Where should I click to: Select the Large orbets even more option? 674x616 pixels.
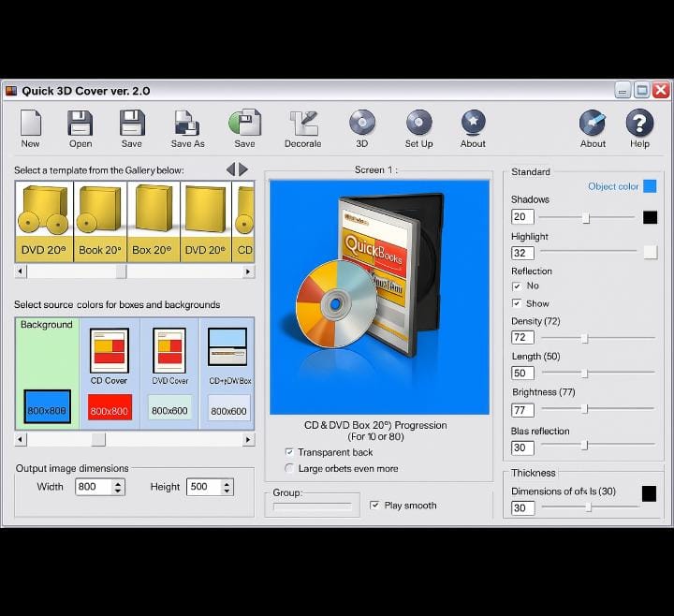click(288, 468)
